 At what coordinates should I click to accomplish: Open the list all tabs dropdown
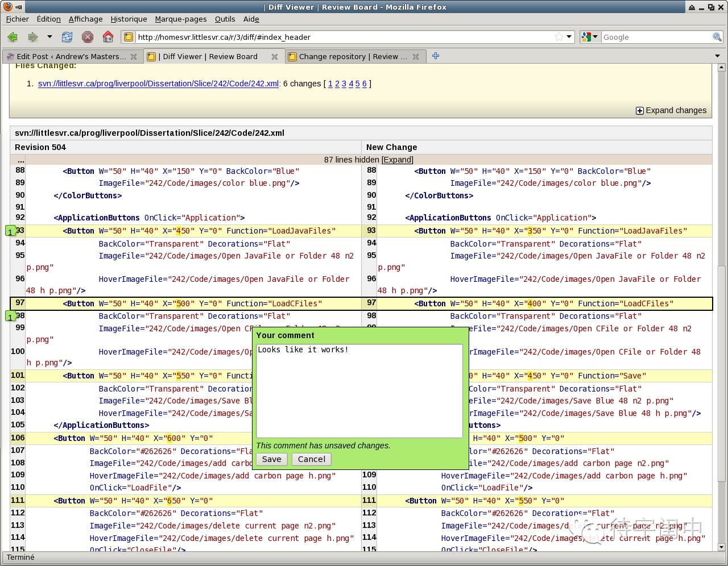click(717, 56)
